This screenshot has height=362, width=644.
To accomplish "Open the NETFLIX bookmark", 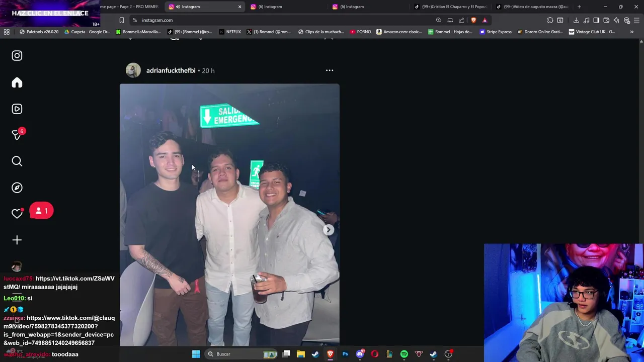I will [x=230, y=32].
